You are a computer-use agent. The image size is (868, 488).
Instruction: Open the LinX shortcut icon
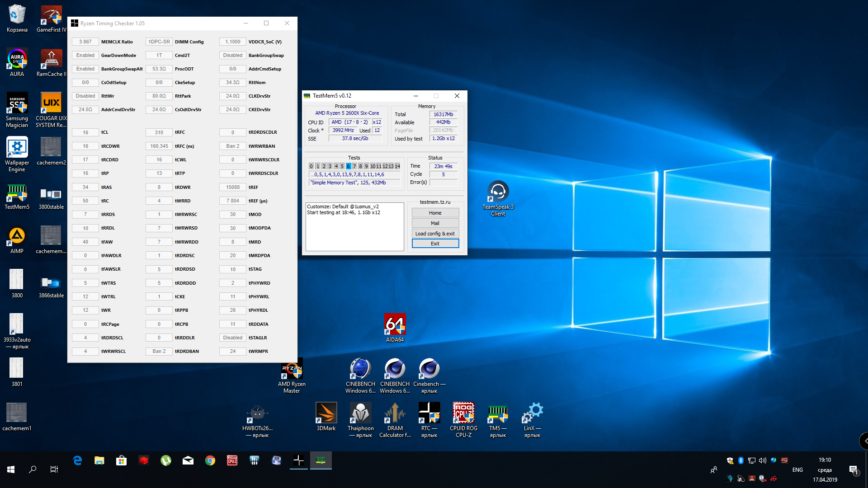coord(532,413)
